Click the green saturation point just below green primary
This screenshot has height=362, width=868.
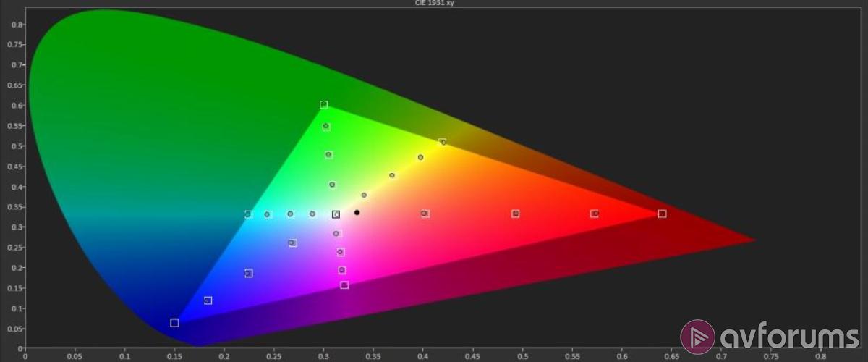326,127
